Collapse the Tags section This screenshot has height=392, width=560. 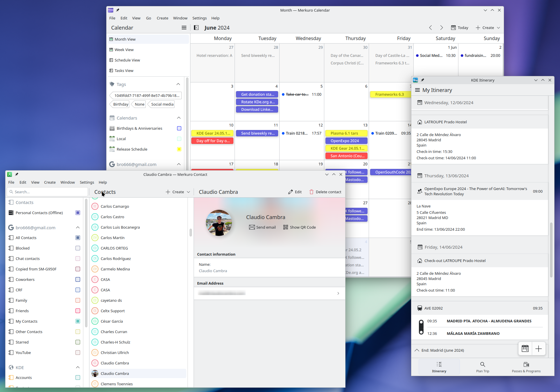point(178,84)
